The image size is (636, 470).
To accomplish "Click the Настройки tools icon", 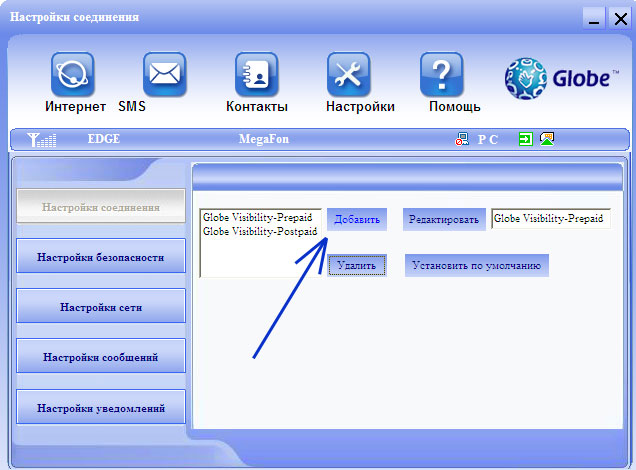I will pos(349,75).
